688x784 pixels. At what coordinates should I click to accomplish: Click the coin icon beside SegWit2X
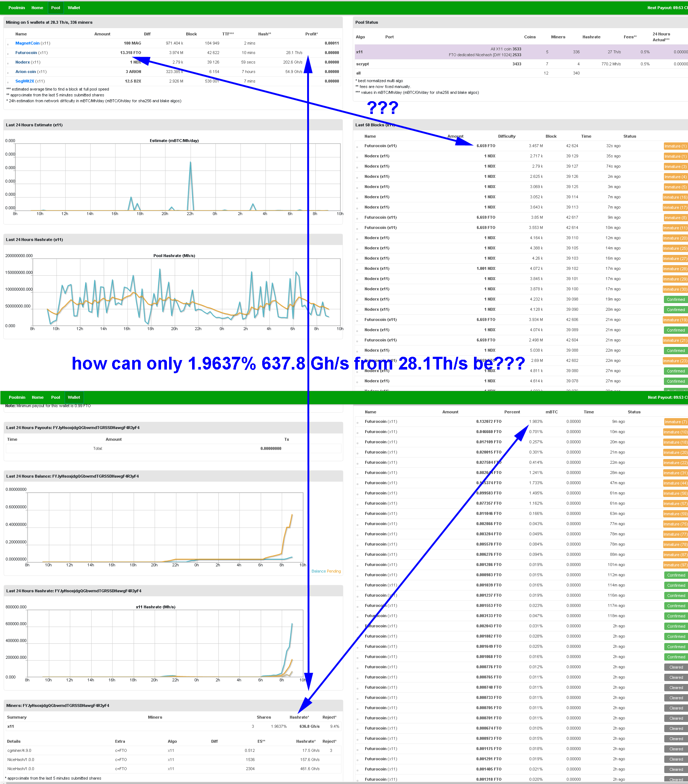click(8, 82)
